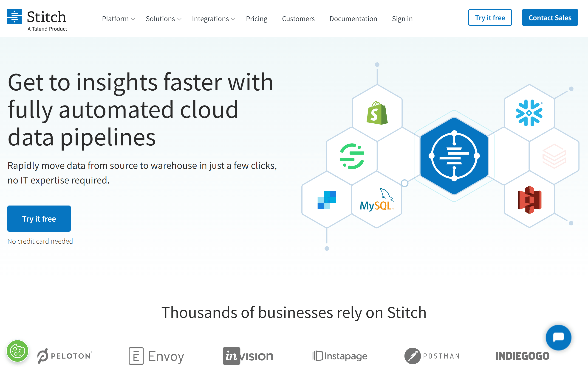Click the Sign in link

click(x=402, y=19)
